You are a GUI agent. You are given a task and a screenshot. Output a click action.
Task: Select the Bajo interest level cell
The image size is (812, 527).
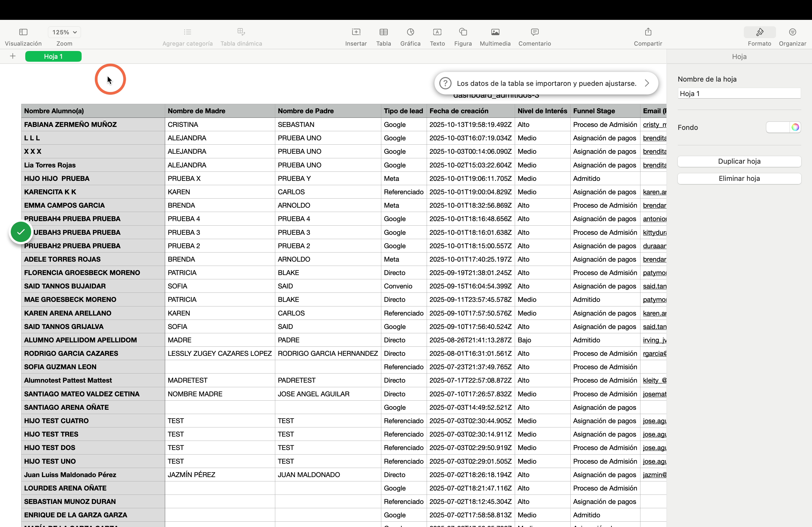click(x=542, y=340)
